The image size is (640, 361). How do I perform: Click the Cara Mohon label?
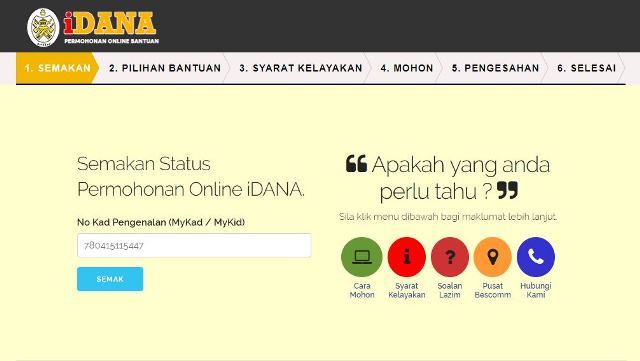point(362,290)
